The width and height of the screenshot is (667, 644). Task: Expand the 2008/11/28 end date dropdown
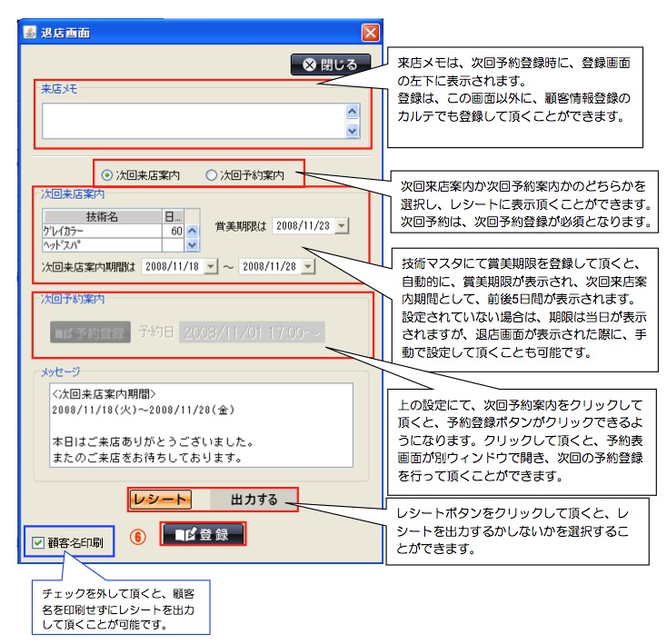point(308,266)
